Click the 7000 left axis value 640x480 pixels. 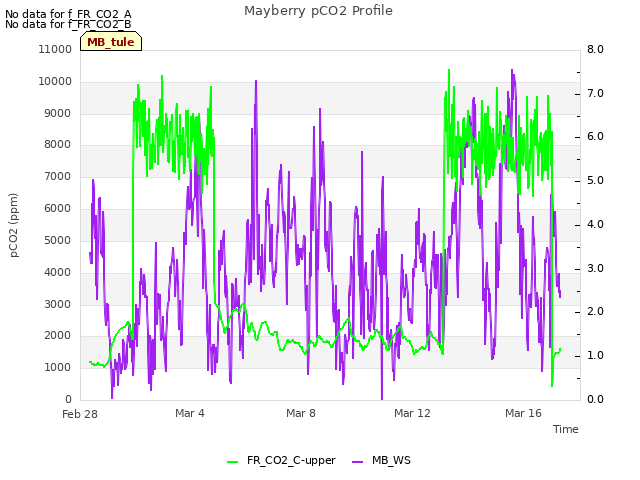tap(58, 176)
